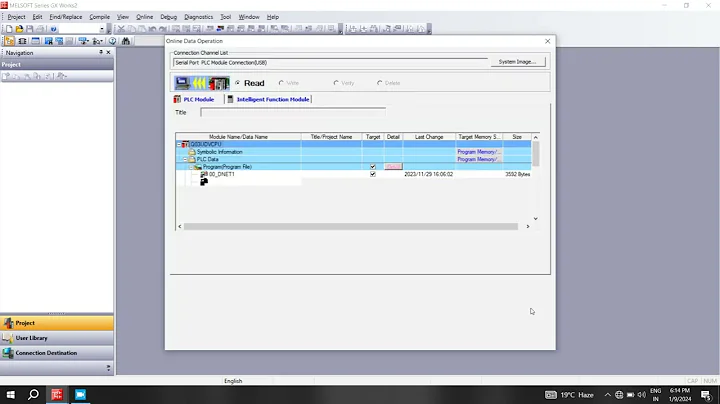Click the Print toolbar icon

coord(40,29)
